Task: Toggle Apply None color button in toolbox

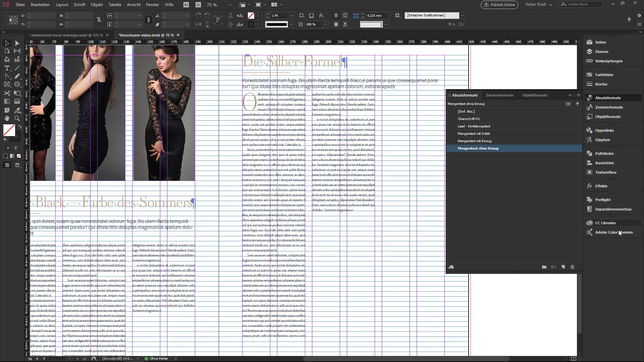Action: 19,156
